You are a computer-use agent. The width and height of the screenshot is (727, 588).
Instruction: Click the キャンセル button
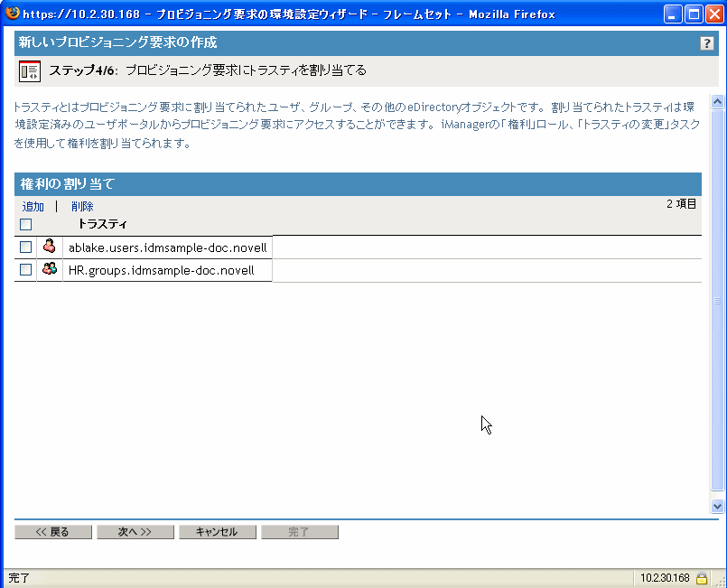pyautogui.click(x=217, y=531)
